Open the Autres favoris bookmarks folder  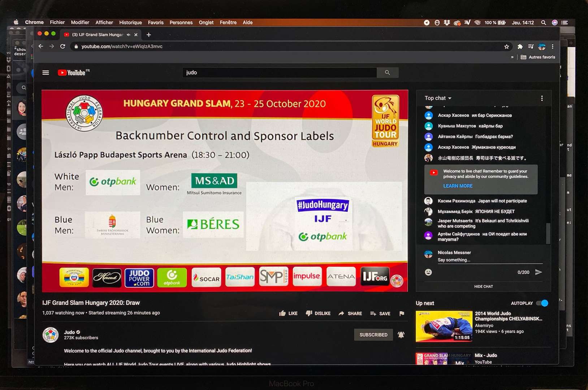(x=538, y=57)
